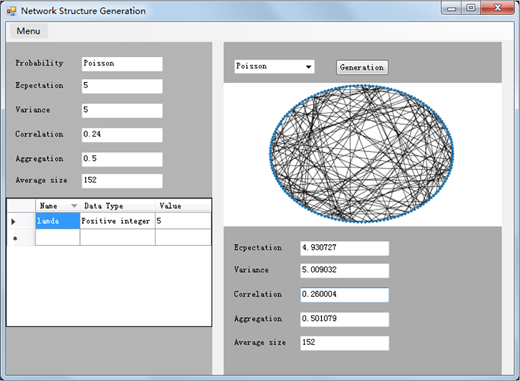The height and width of the screenshot is (381, 520).
Task: Select the 'Positive integer' cell
Action: pos(117,221)
